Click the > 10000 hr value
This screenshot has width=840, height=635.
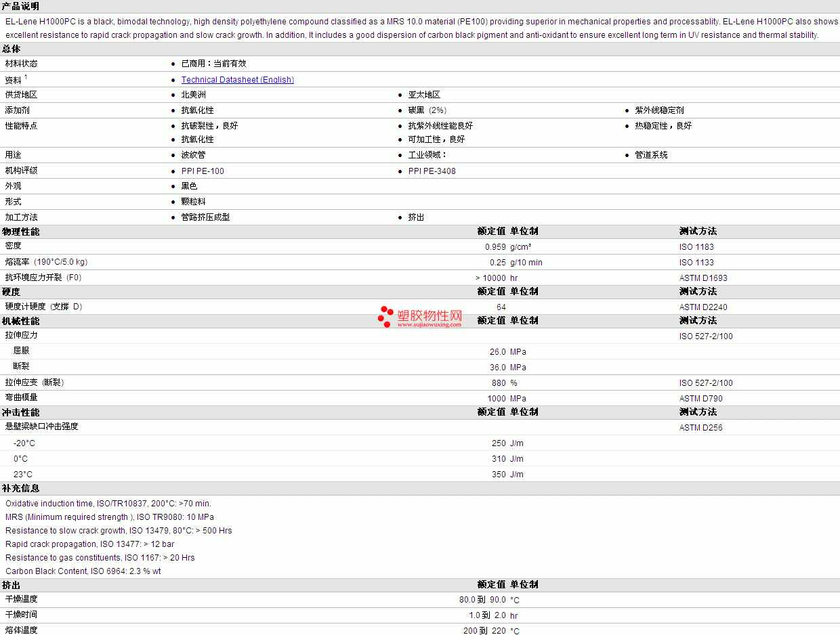(497, 278)
